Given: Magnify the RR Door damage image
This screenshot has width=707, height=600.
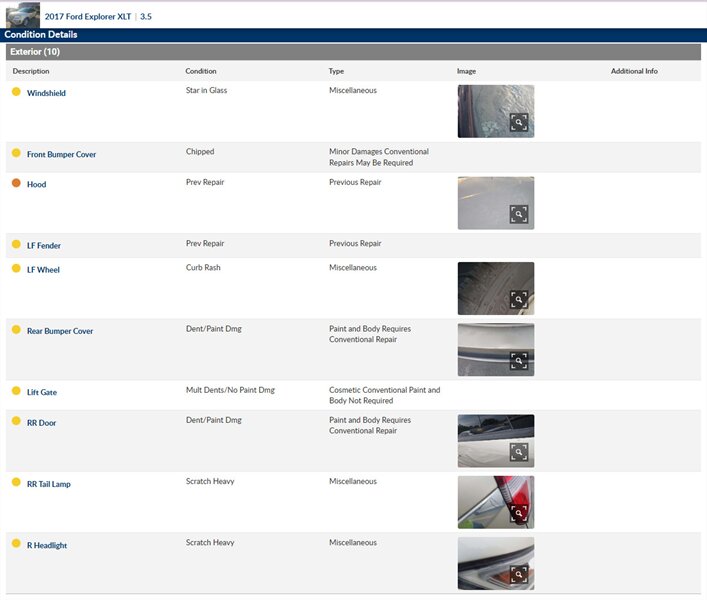Looking at the screenshot, I should pyautogui.click(x=518, y=452).
